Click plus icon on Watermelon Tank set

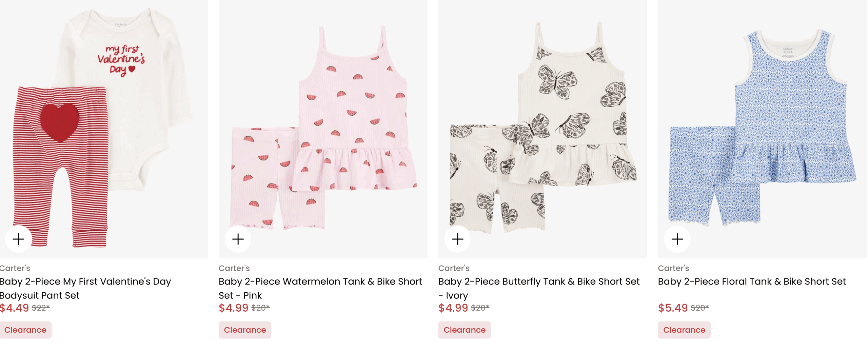pyautogui.click(x=238, y=239)
